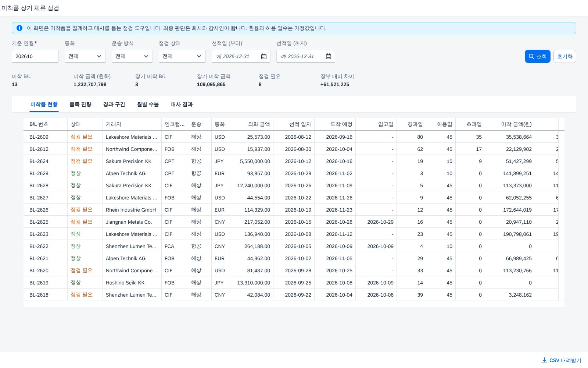Screen dimensions: 588x368
Task: Switch to the 미착품 현황 tab
Action: pyautogui.click(x=44, y=105)
